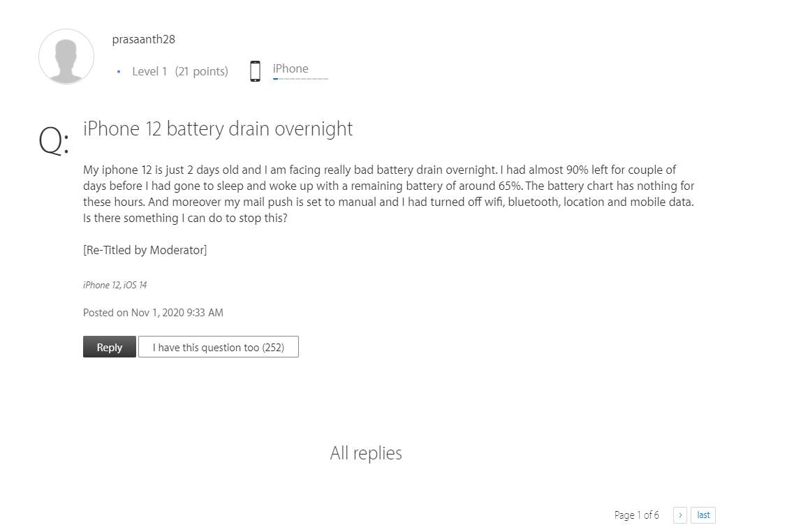Click the [Re-Titled by Moderator] note
This screenshot has width=808, height=532.
(145, 250)
